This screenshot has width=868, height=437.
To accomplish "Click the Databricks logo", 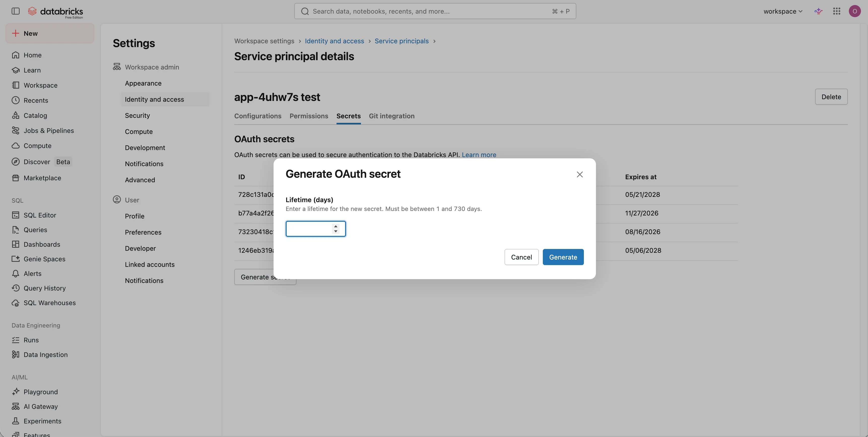I will pyautogui.click(x=55, y=12).
